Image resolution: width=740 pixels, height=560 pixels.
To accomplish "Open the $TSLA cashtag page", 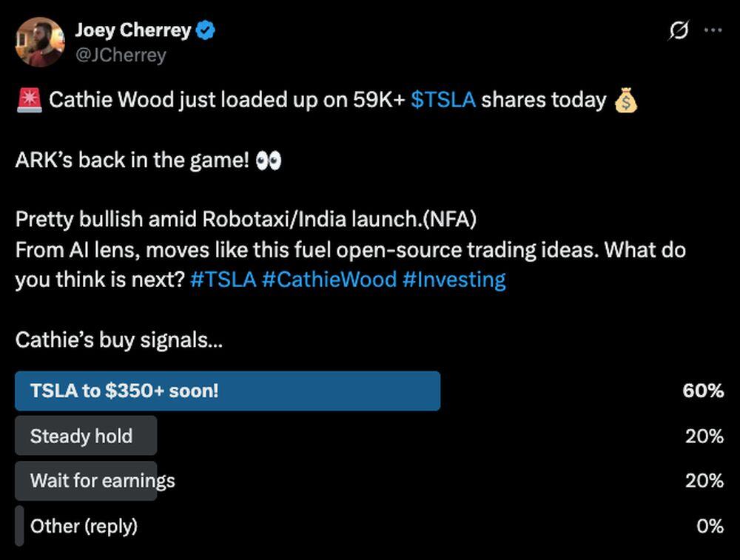I will point(443,99).
